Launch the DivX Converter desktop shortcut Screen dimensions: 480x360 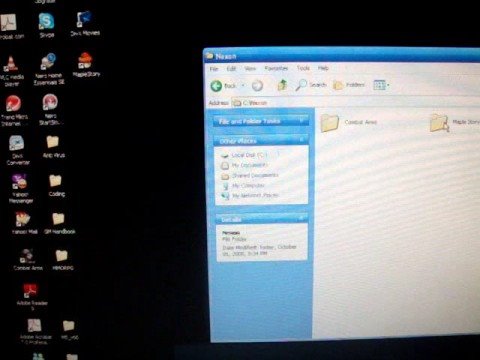tap(17, 150)
